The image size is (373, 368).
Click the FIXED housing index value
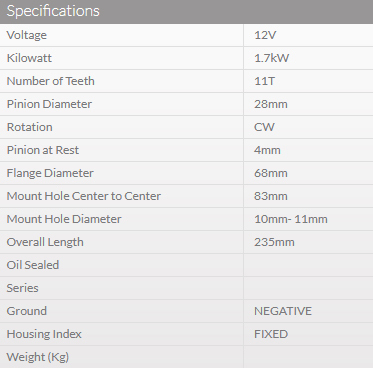(271, 334)
